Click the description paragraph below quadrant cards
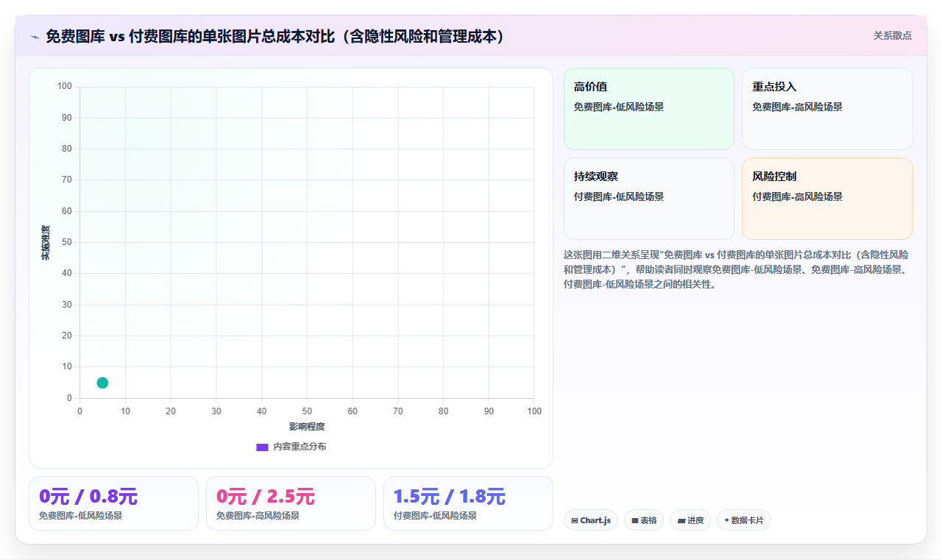The height and width of the screenshot is (560, 942). click(x=737, y=269)
